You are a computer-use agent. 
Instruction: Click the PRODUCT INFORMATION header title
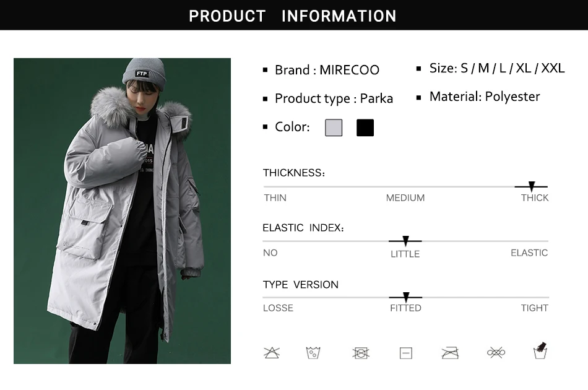pyautogui.click(x=293, y=15)
